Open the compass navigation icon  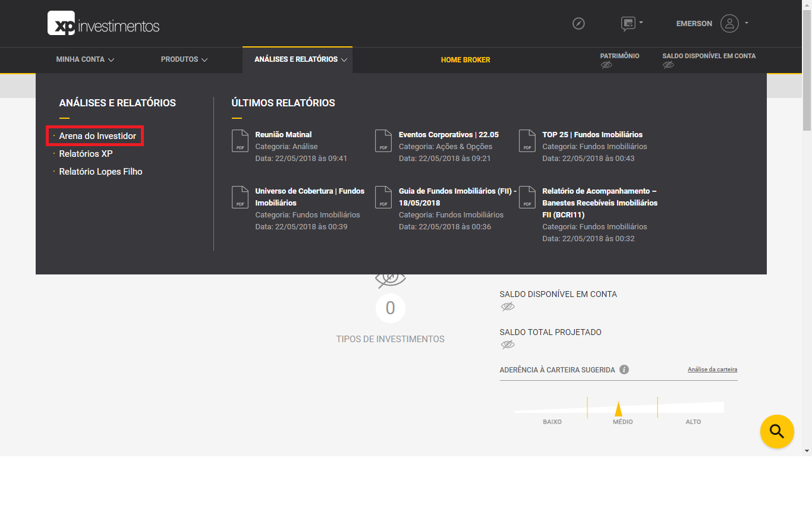click(x=578, y=24)
